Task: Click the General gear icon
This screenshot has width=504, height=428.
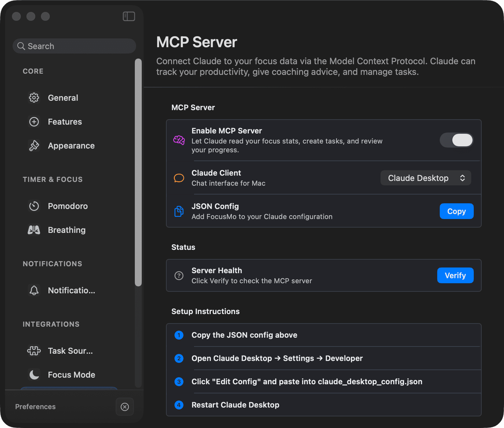Action: [34, 98]
